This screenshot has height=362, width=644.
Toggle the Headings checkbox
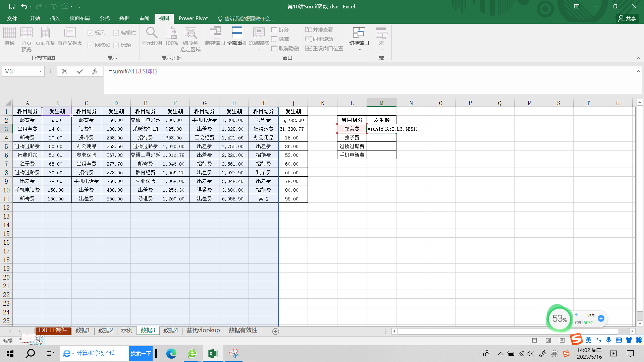tap(116, 45)
